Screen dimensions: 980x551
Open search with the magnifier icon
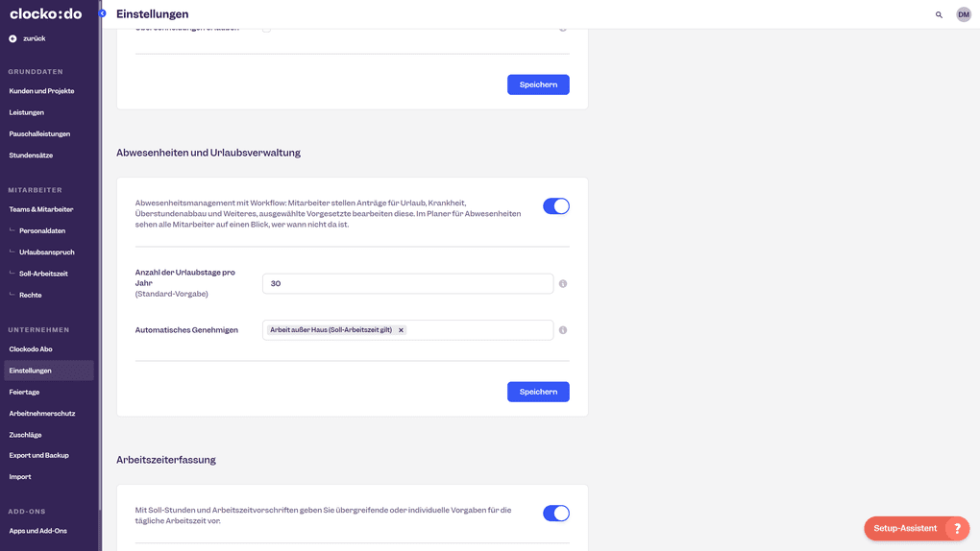click(939, 14)
